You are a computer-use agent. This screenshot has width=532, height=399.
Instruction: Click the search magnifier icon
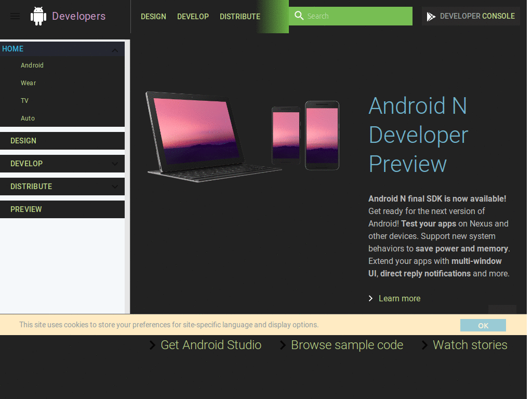299,16
